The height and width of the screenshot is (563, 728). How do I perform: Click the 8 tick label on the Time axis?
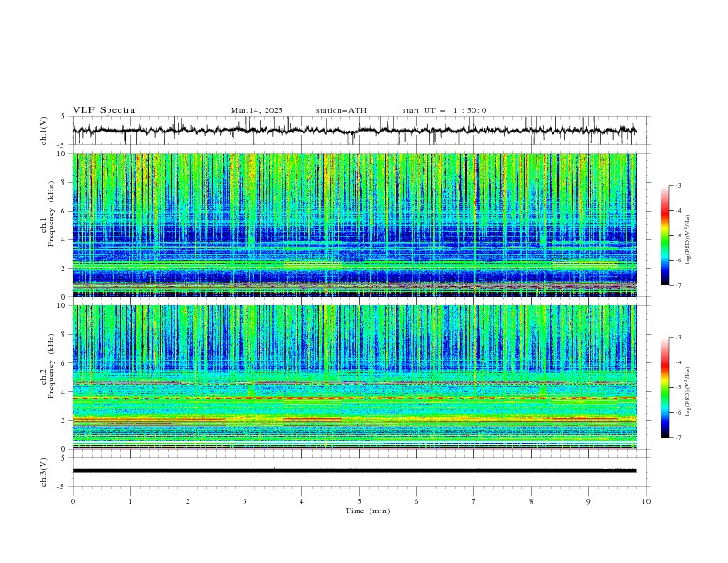(531, 501)
